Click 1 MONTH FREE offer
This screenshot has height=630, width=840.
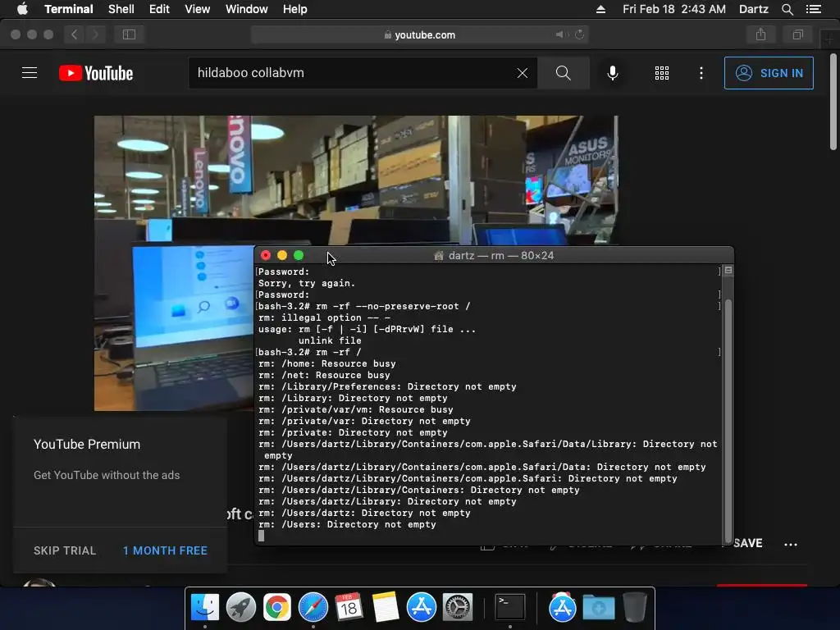(165, 550)
